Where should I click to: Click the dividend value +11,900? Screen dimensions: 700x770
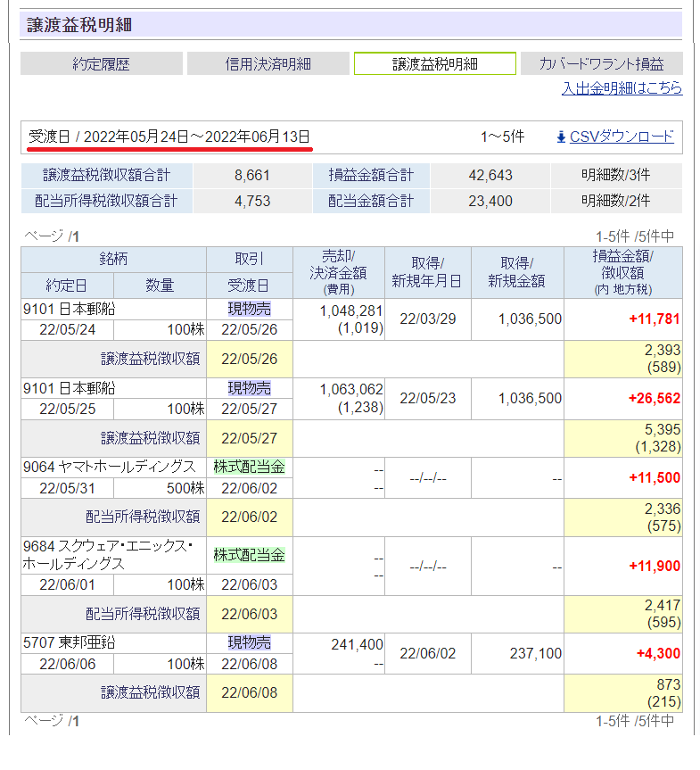(655, 567)
